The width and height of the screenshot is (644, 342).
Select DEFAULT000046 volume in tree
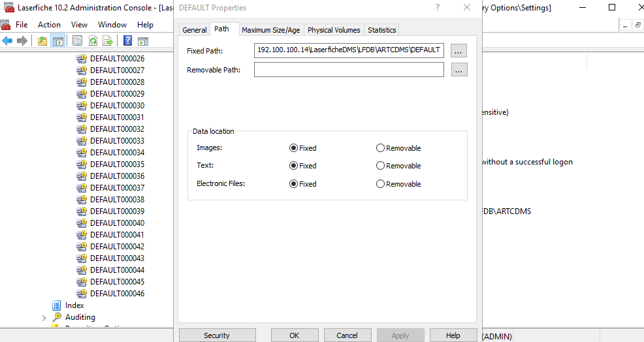pos(118,294)
